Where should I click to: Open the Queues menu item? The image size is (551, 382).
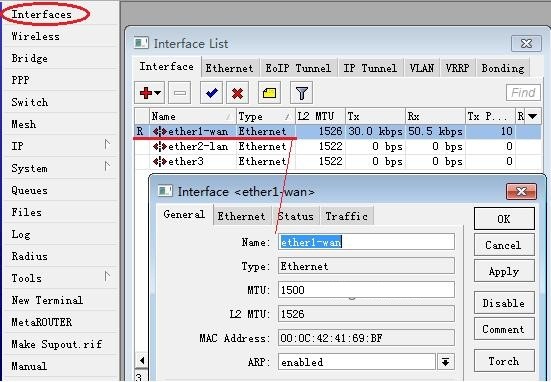click(x=30, y=190)
